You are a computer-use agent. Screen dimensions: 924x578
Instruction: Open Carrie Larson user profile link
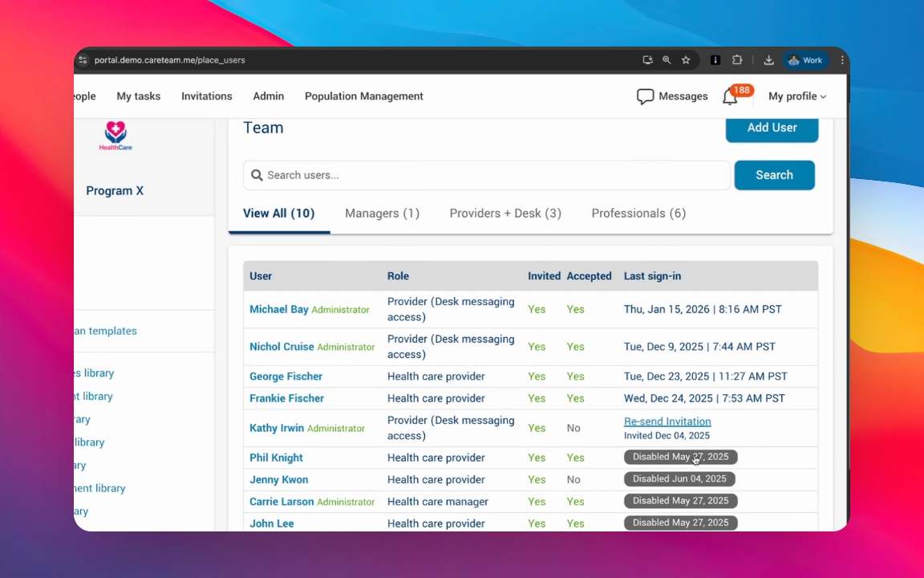click(x=282, y=501)
